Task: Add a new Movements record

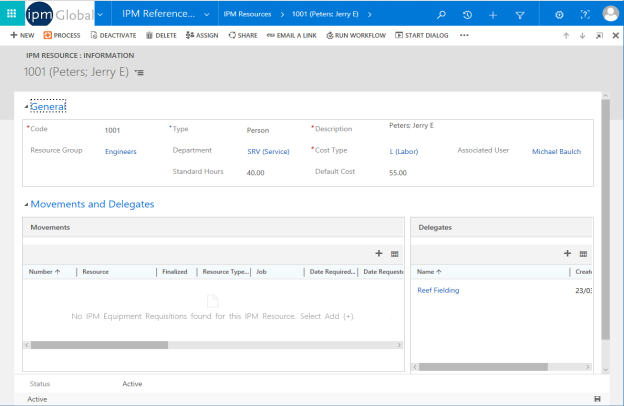Action: point(378,254)
